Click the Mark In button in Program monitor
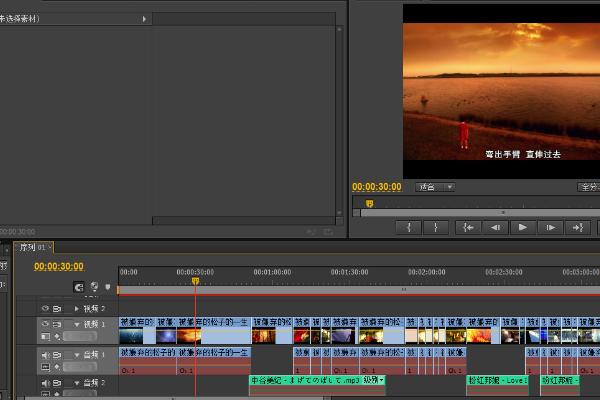This screenshot has height=400, width=600. [409, 228]
